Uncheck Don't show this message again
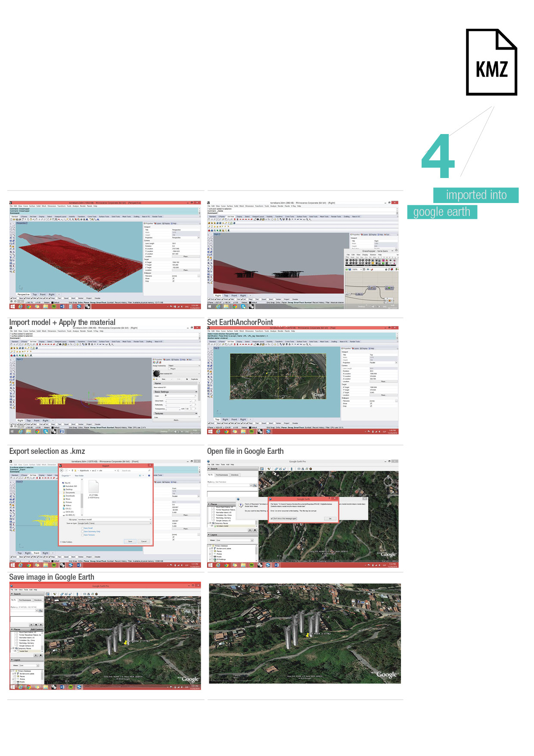The width and height of the screenshot is (534, 756). 272,519
